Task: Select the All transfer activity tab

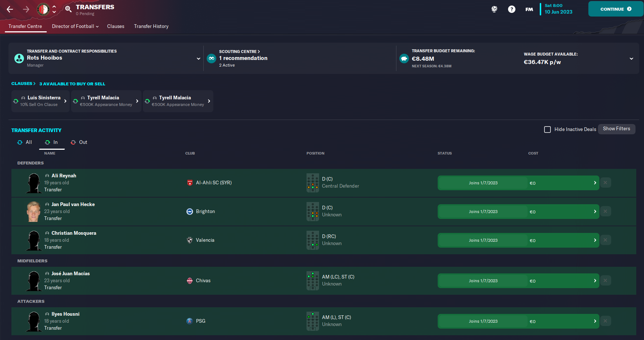Action: pos(25,142)
